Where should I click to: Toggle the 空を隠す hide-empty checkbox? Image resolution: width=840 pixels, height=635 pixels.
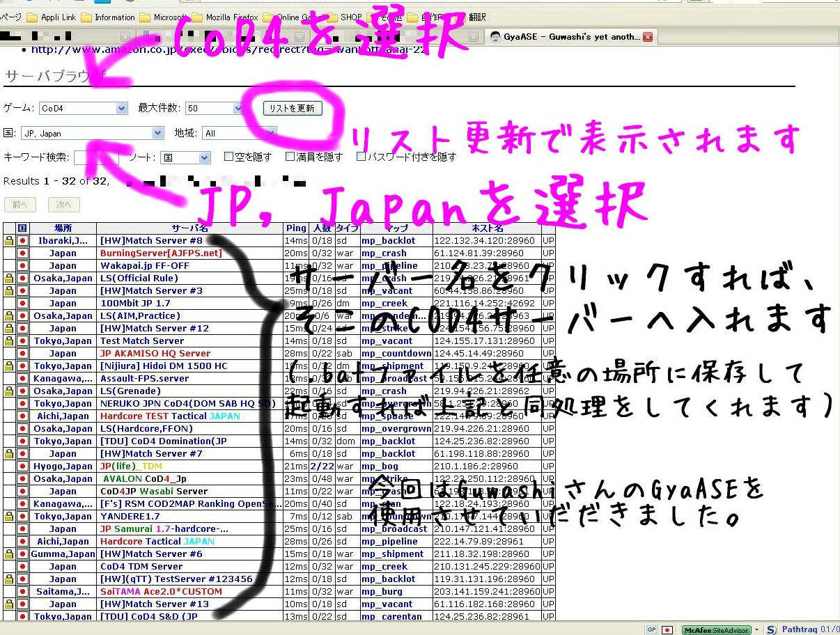point(228,157)
